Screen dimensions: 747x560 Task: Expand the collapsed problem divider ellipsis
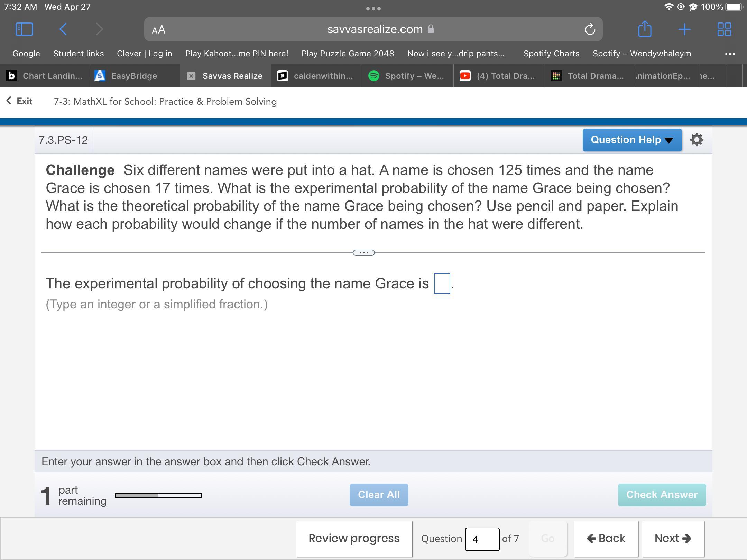pyautogui.click(x=363, y=253)
